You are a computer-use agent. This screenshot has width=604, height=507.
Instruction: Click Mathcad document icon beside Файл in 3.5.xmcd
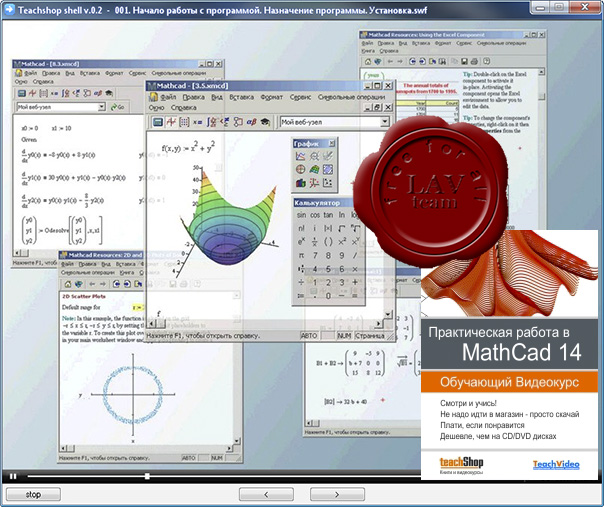click(153, 97)
